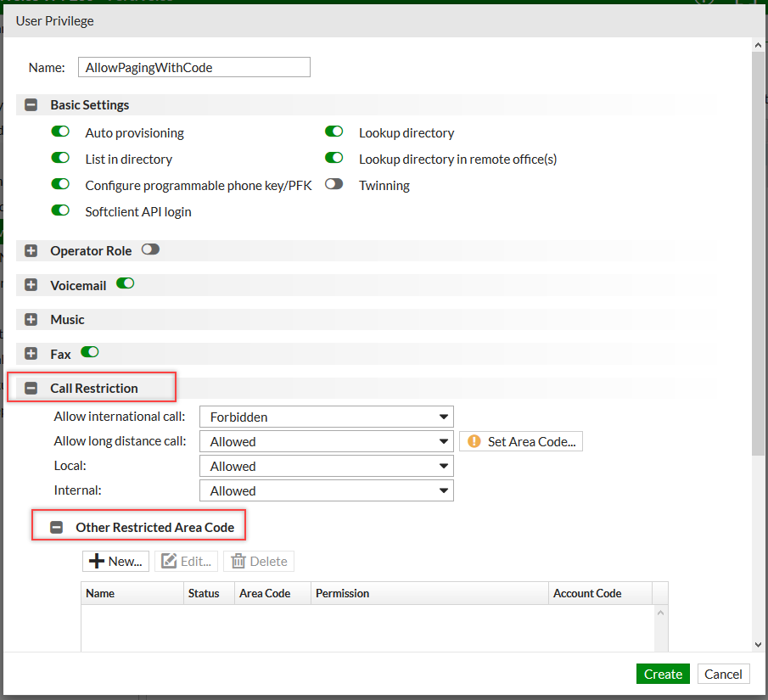The width and height of the screenshot is (768, 700).
Task: Click inside the Name text field
Action: pyautogui.click(x=193, y=66)
